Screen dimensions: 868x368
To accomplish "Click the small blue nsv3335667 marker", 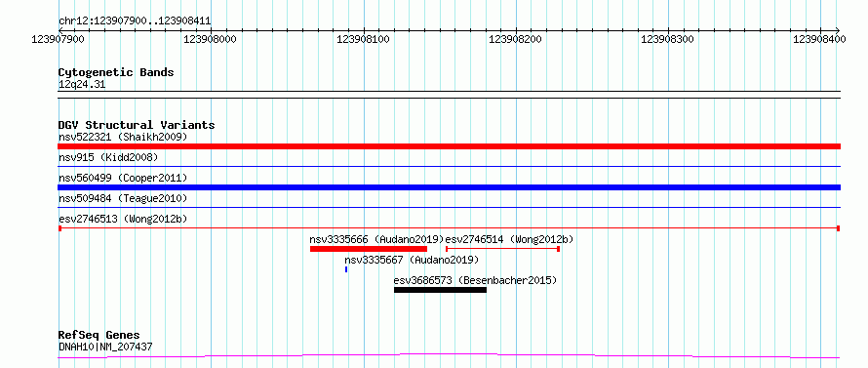I will (x=346, y=269).
